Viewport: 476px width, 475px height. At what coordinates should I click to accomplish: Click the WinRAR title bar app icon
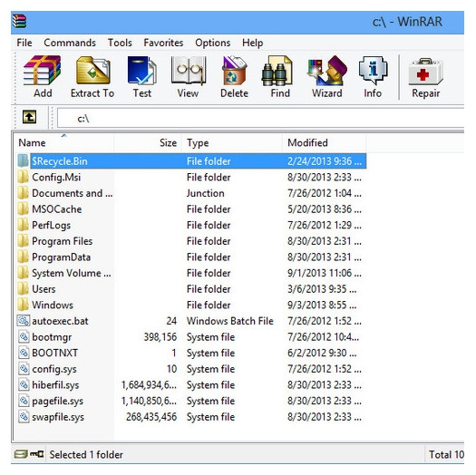click(19, 21)
